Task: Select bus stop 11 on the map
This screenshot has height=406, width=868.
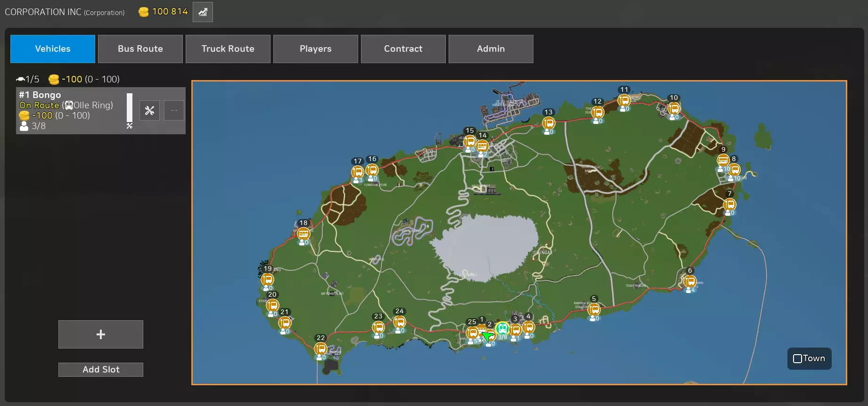Action: [624, 100]
